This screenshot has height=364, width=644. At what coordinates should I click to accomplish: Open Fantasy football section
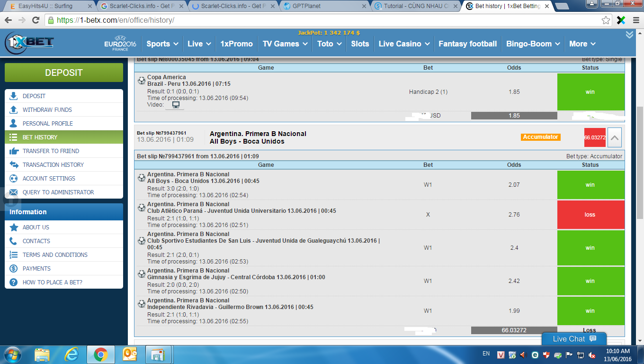coord(468,44)
